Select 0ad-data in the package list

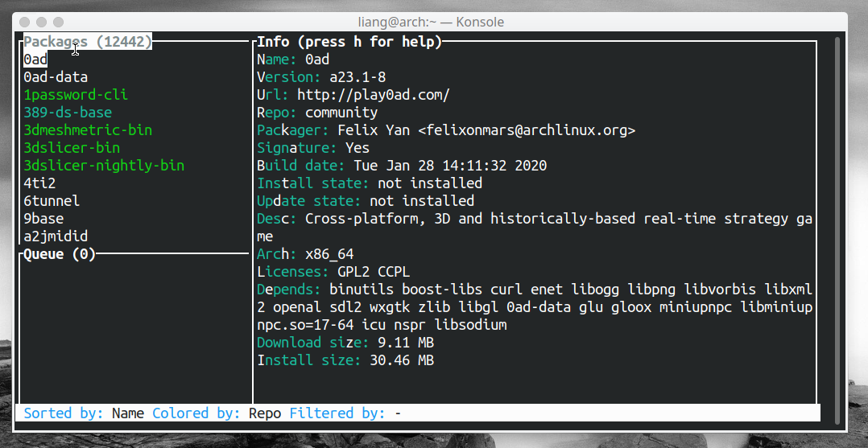56,77
